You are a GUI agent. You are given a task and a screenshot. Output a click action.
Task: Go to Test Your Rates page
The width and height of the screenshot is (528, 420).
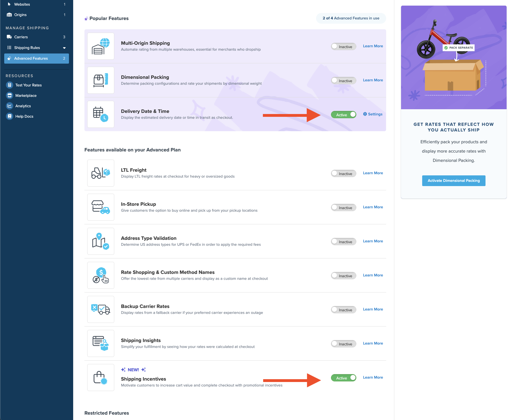[28, 85]
